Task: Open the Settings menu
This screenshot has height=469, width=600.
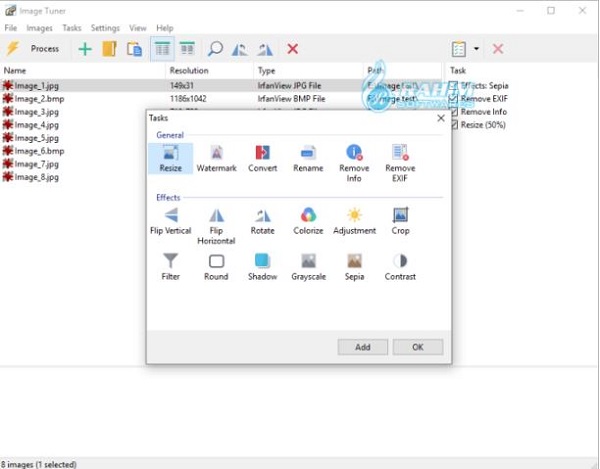Action: (x=105, y=28)
